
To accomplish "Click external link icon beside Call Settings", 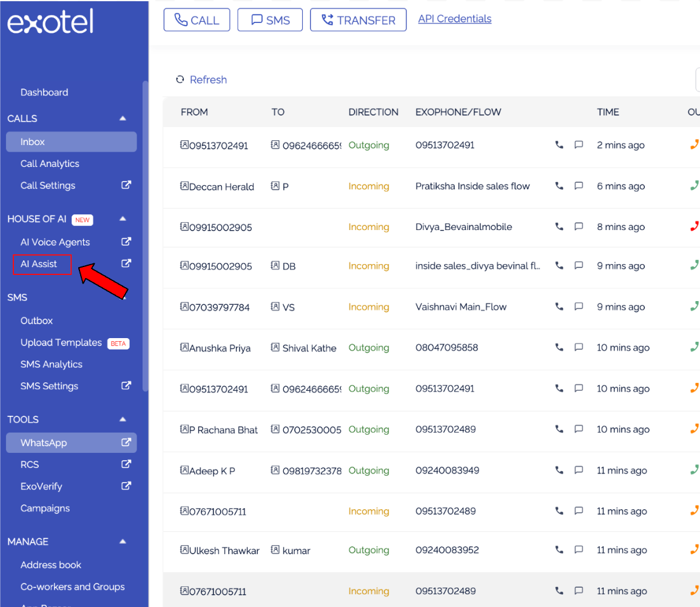I will (x=126, y=185).
